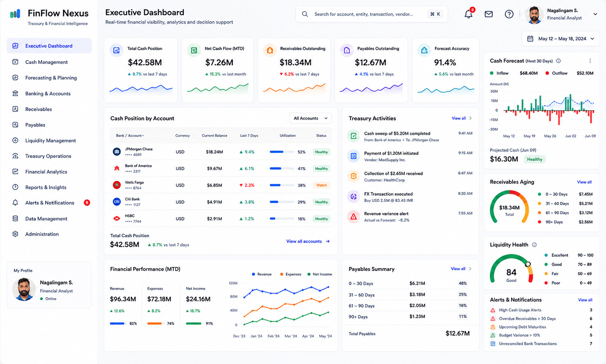Screen dimensions: 606x364
Task: Click the help question mark icon
Action: pyautogui.click(x=509, y=14)
